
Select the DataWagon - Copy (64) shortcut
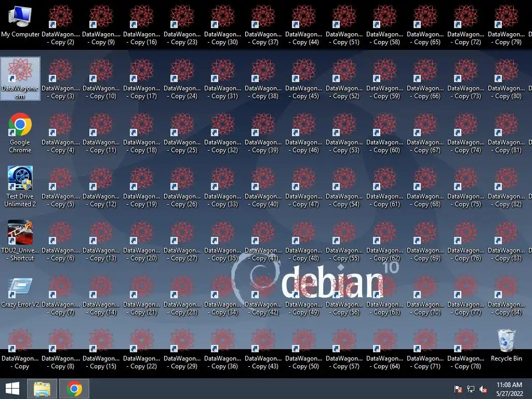pyautogui.click(x=385, y=349)
